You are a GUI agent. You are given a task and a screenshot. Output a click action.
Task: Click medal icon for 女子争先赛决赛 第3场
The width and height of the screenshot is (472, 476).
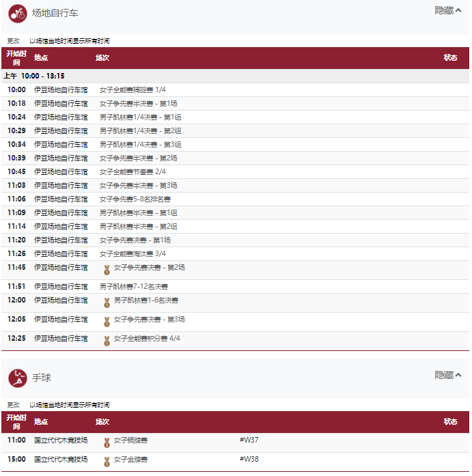pos(107,322)
